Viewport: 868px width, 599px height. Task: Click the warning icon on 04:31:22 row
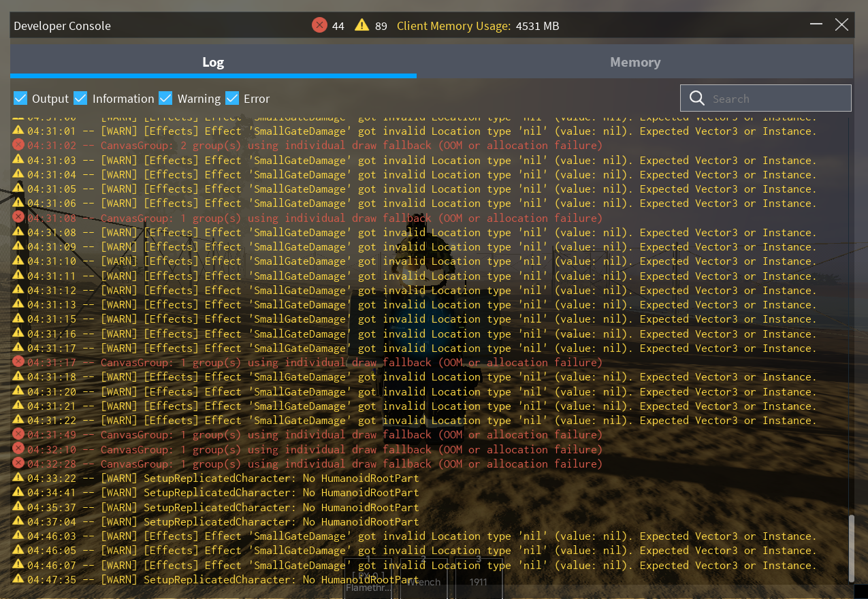(18, 419)
